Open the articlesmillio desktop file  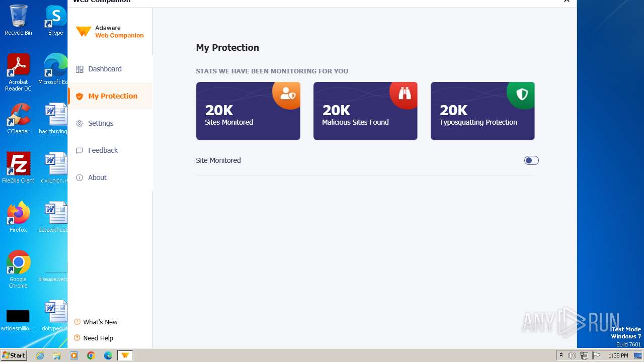[x=18, y=320]
